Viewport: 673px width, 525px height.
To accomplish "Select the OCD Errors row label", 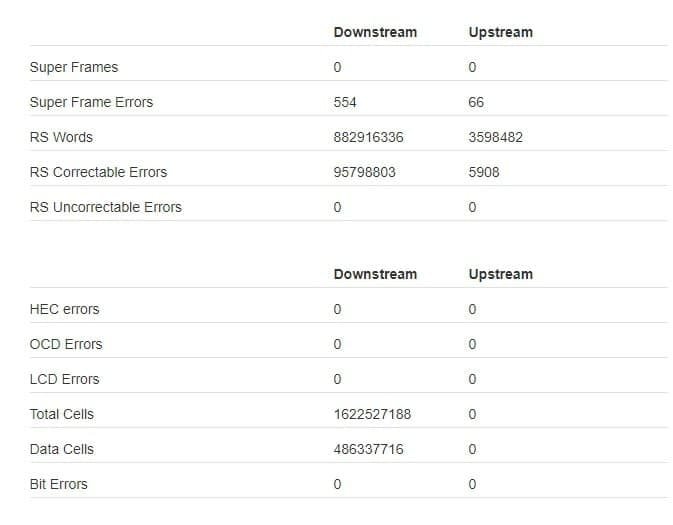I will tap(66, 344).
